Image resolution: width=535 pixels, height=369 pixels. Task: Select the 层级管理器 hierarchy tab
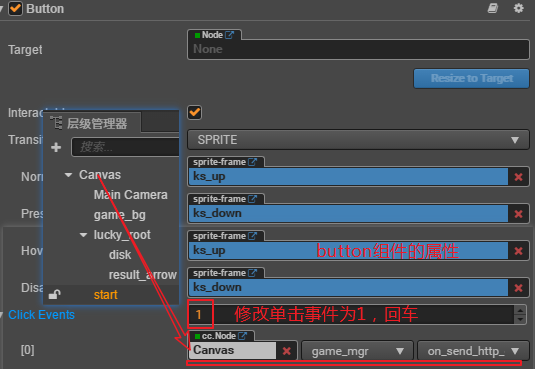click(x=93, y=123)
